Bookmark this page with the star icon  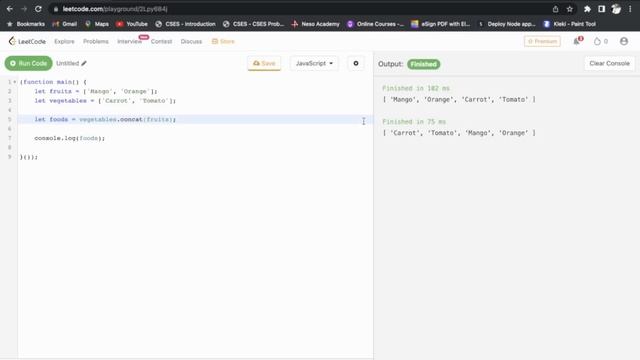coord(569,9)
